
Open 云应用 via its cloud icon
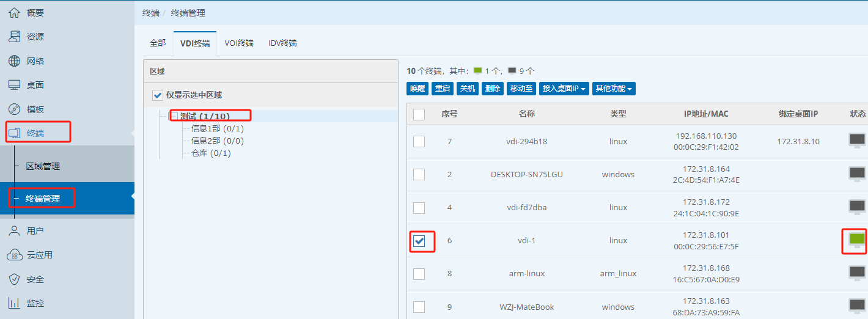coord(15,255)
